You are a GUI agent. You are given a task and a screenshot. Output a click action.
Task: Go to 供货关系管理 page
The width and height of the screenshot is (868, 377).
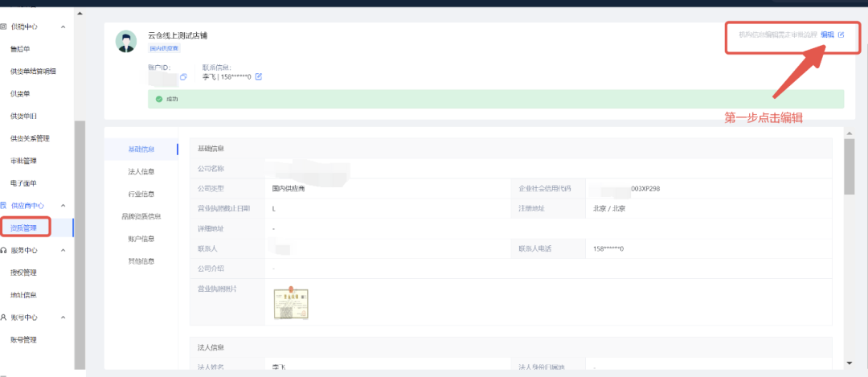[x=30, y=138]
